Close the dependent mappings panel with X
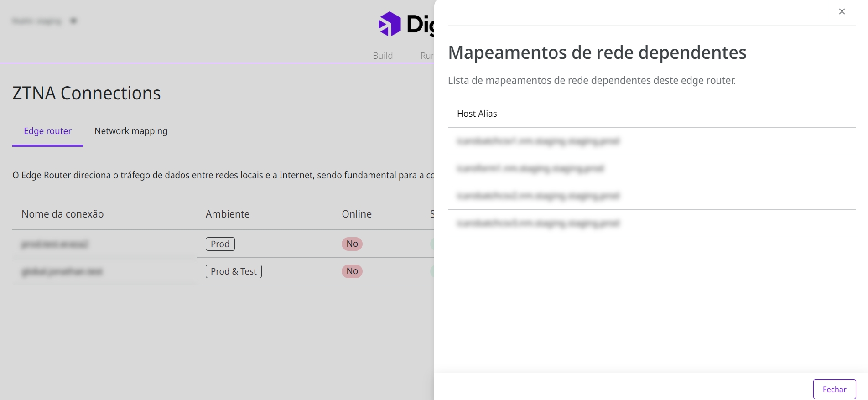 842,11
